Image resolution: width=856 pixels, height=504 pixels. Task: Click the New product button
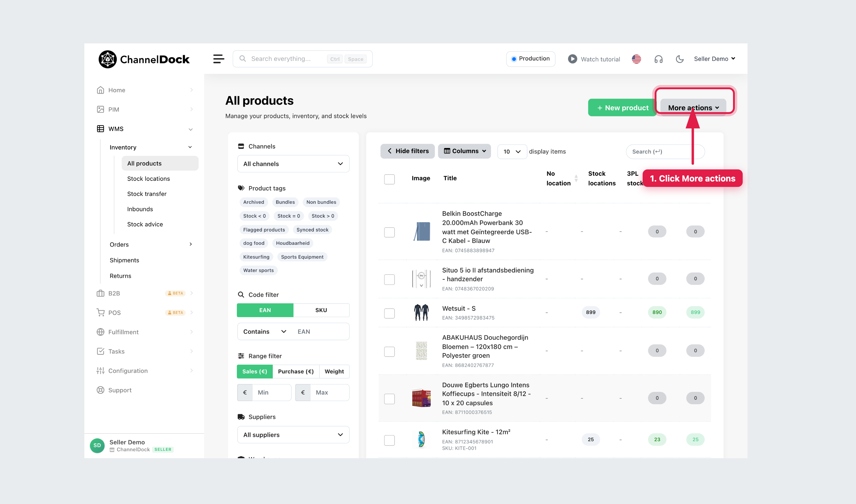click(x=622, y=108)
